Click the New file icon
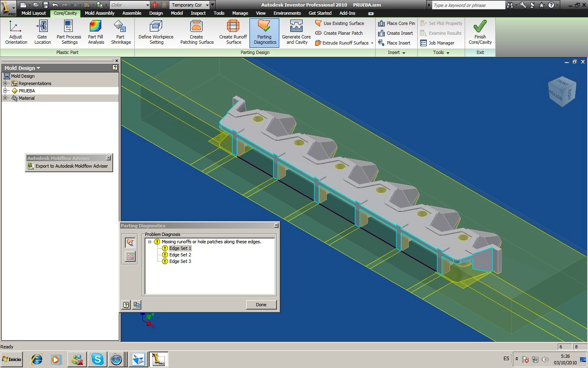Image resolution: width=588 pixels, height=368 pixels. point(23,5)
